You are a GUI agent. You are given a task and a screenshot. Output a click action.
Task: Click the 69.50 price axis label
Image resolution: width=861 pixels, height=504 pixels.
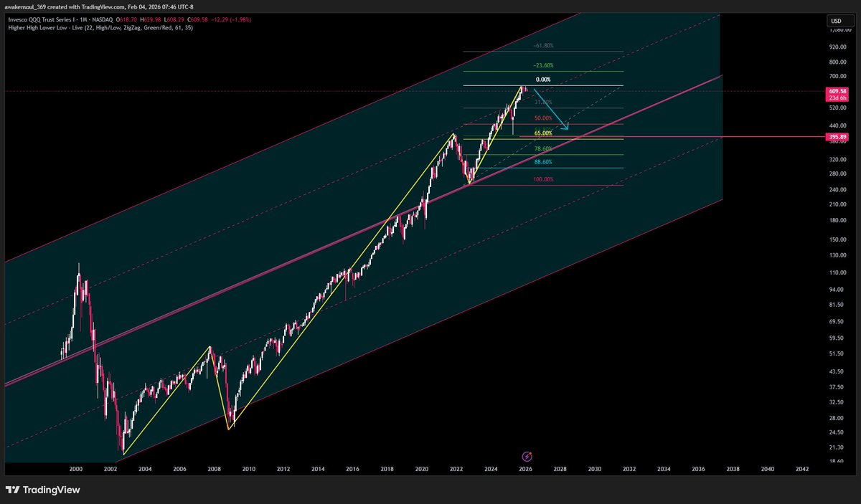click(x=838, y=322)
